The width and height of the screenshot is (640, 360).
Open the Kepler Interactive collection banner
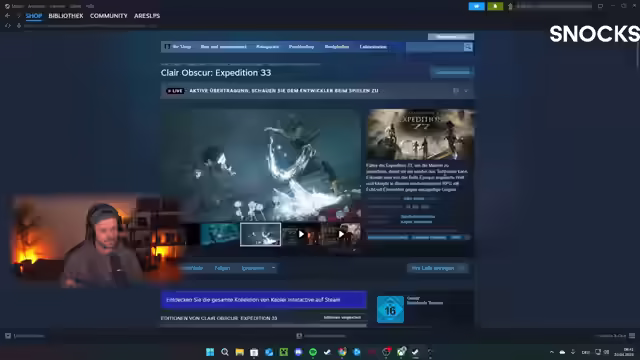(x=264, y=300)
